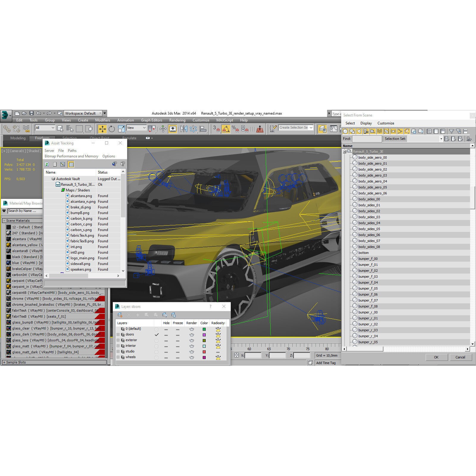Choose the Select and Uniform Scale tool
476x476 pixels.
121,129
